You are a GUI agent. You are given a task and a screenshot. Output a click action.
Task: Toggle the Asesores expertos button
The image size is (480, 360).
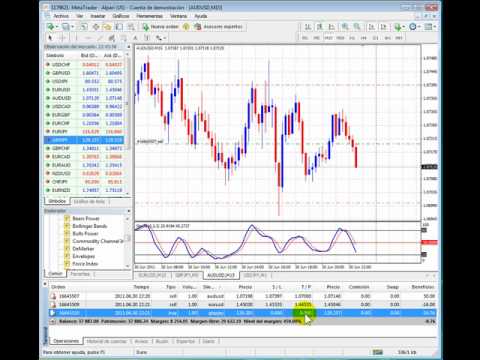coord(219,27)
